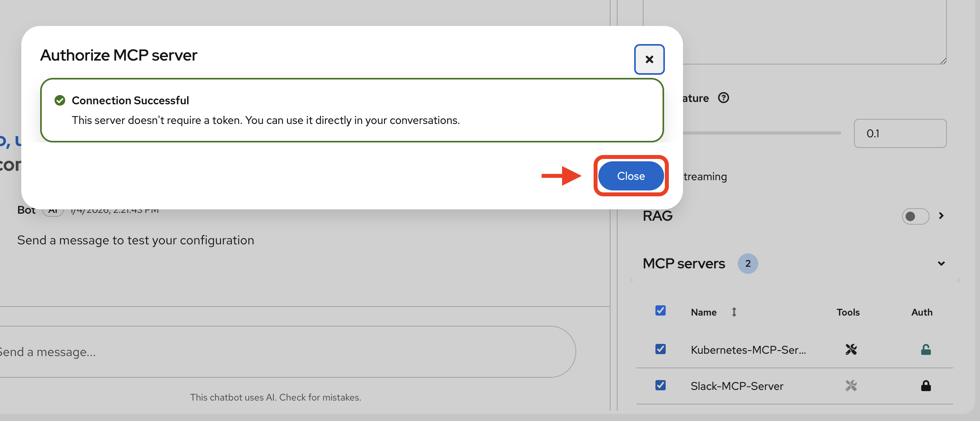Click the resize handle of the text area

point(943,61)
